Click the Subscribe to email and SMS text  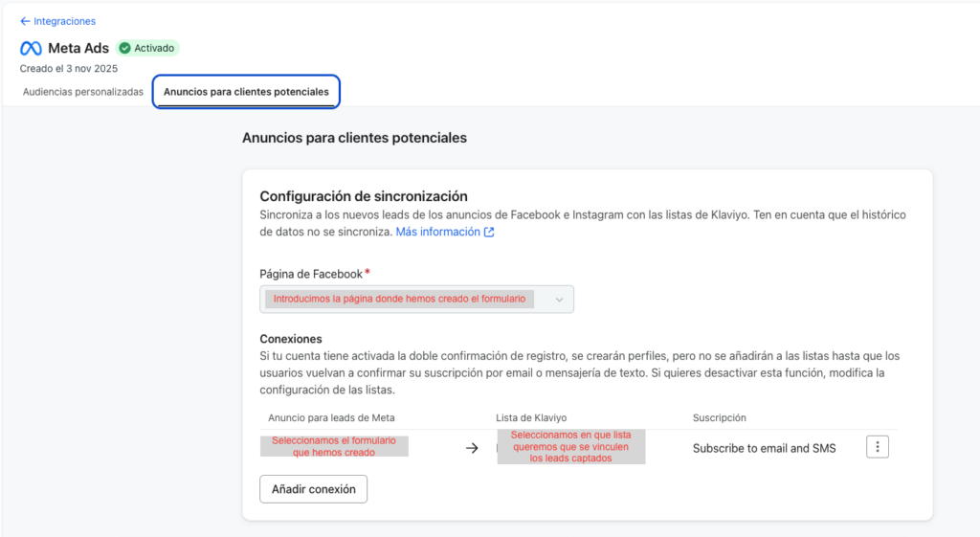pyautogui.click(x=764, y=448)
